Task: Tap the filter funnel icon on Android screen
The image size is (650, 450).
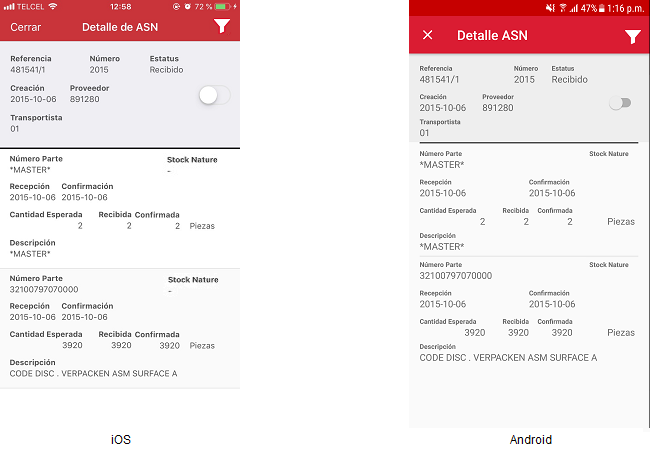Action: 632,36
